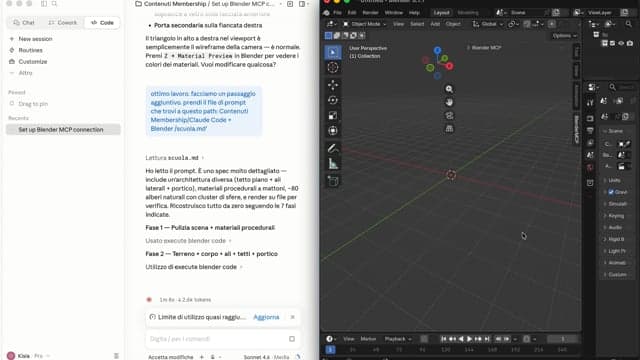Select the Transform tool in Blender toolbar
Viewport: 640px width, 360px height.
tap(333, 131)
